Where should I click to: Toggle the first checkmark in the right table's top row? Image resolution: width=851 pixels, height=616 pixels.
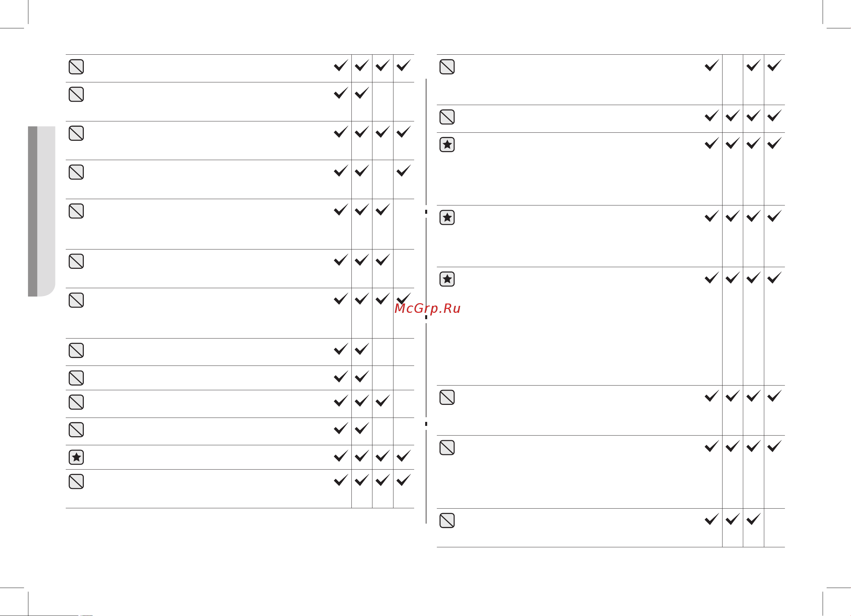coord(712,65)
